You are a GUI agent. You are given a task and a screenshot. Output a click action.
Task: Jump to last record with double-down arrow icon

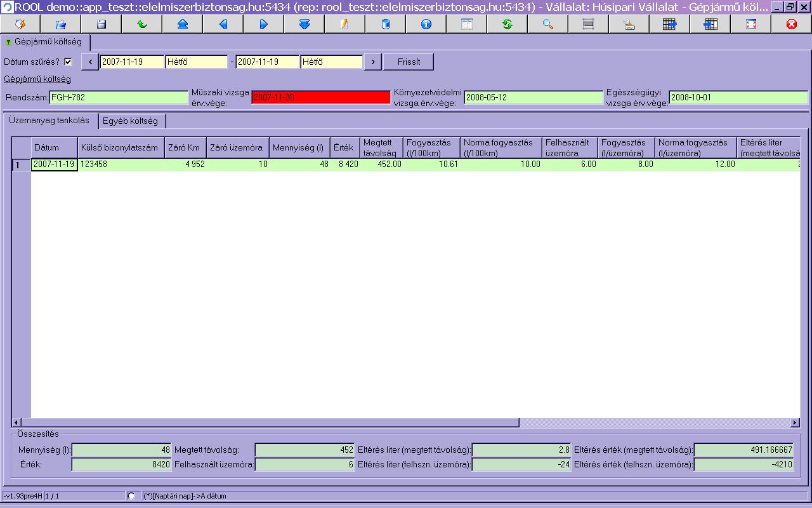coord(304,24)
